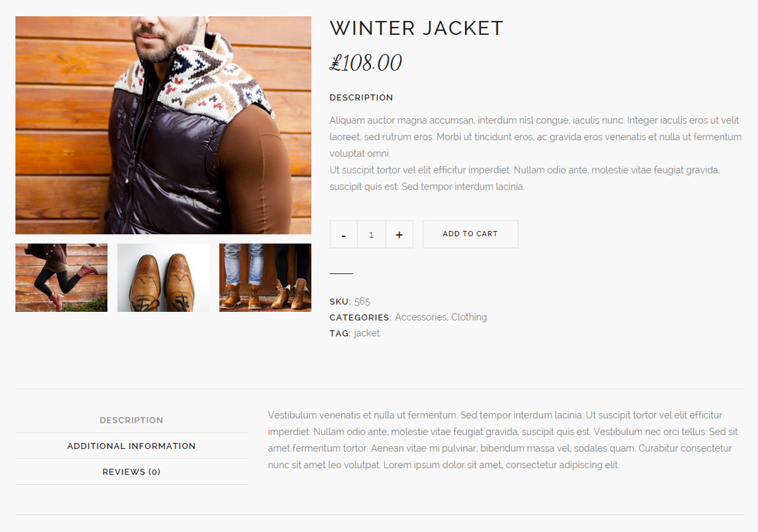Screen dimensions: 758x532
Task: Click the Aliquam auctor summary paragraph
Action: click(536, 153)
